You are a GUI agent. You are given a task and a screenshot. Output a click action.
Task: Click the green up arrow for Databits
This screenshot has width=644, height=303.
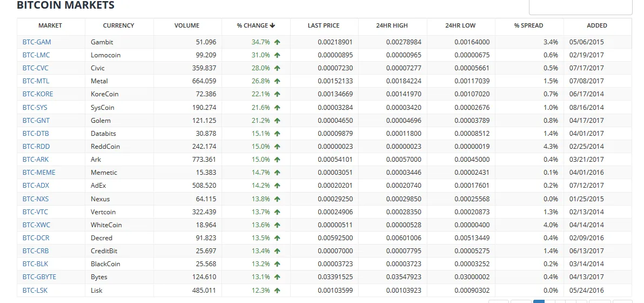(x=277, y=134)
